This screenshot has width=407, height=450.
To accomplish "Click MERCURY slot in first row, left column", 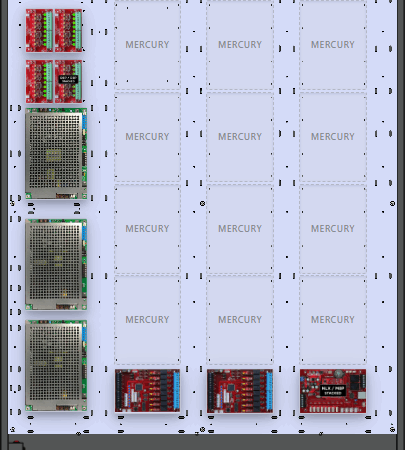I will coord(147,45).
